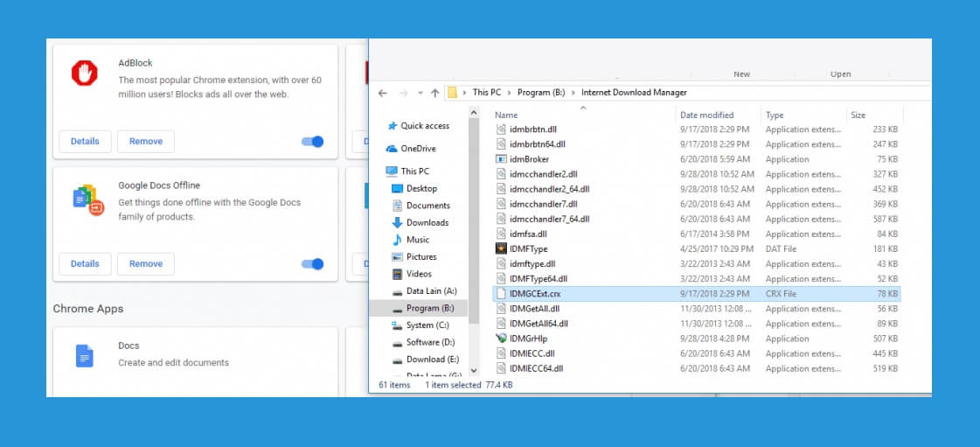Click the System (C:) Windows drive icon
Viewport: 980px width, 447px height.
pyautogui.click(x=397, y=325)
